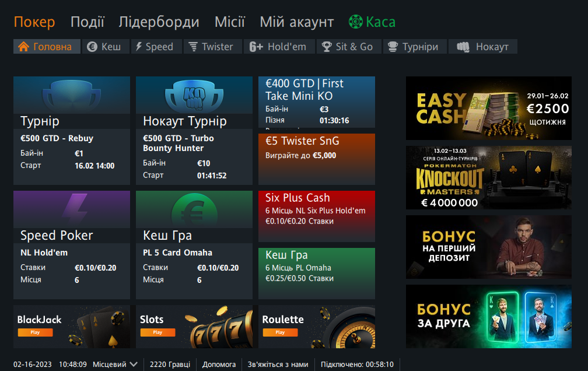Click the green Каса cashier chip icon
This screenshot has width=588, height=371.
(356, 22)
